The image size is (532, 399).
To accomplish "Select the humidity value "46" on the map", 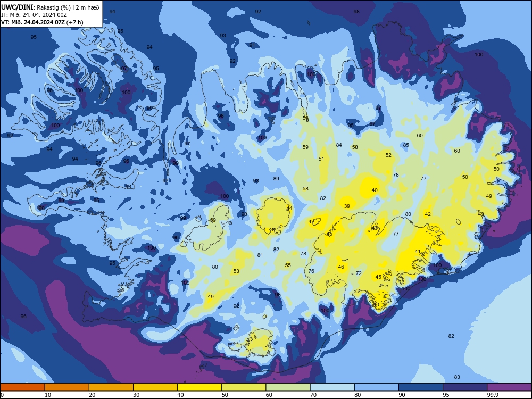I will tap(341, 267).
